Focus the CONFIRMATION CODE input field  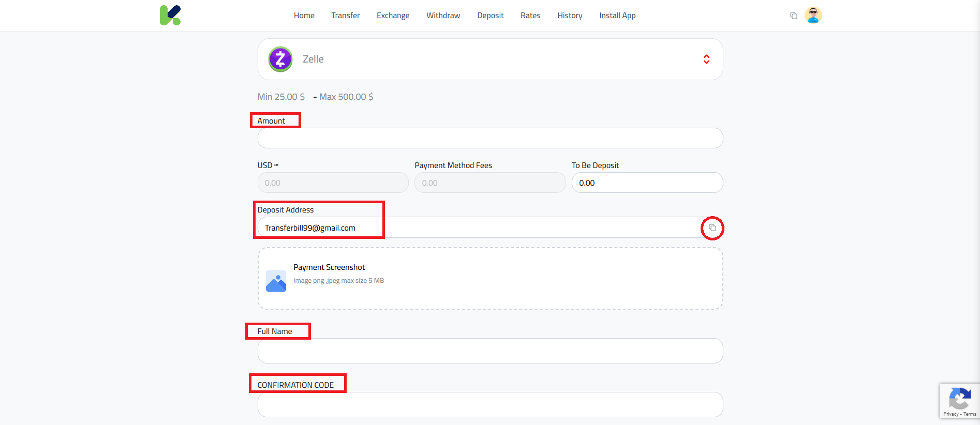click(490, 405)
